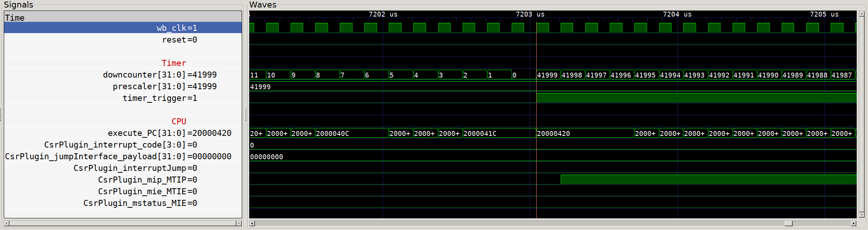The image size is (868, 230).
Task: Click execute_PC value 2000041C in waveform
Action: [480, 133]
